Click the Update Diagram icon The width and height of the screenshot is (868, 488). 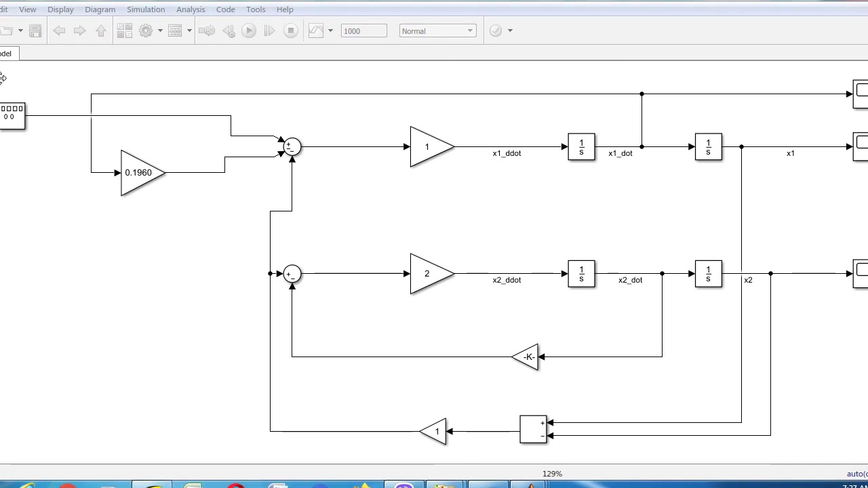click(x=208, y=30)
